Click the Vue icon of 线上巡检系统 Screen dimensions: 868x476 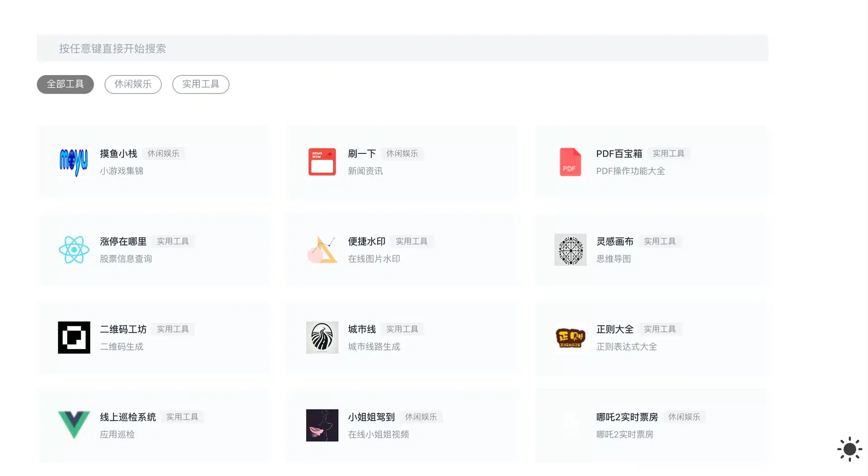click(74, 425)
